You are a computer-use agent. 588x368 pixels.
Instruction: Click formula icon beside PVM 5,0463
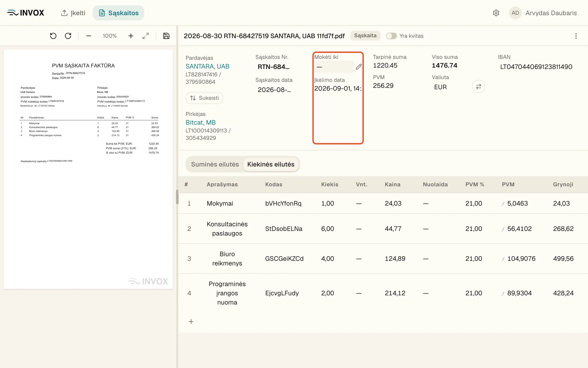[x=503, y=204]
